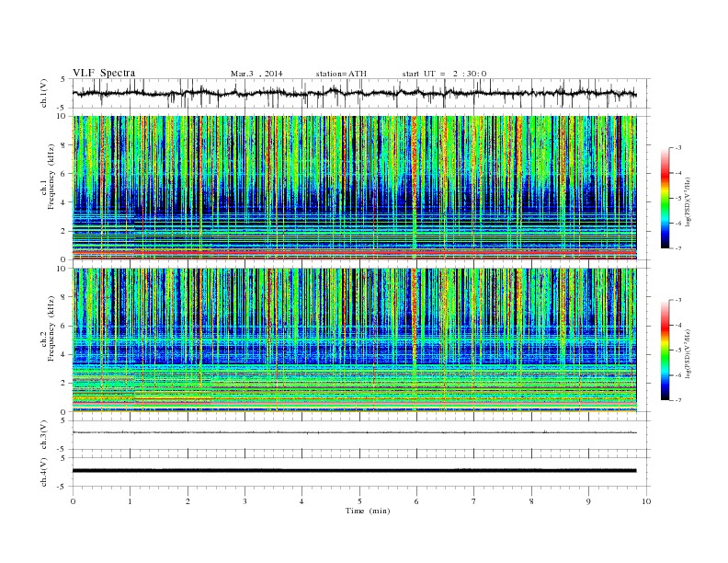
Task: Select the date text "Mar.3 , 2014"
Action: click(x=256, y=74)
